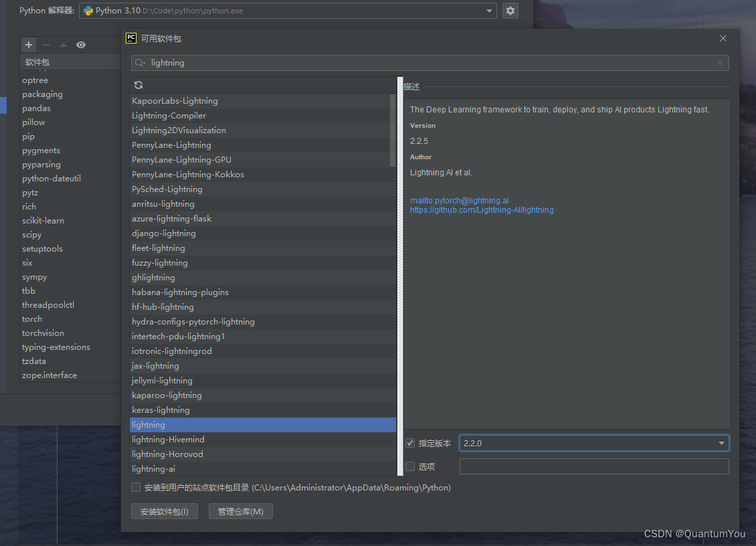Select intertech-pdu-lightning1 package

pos(263,336)
